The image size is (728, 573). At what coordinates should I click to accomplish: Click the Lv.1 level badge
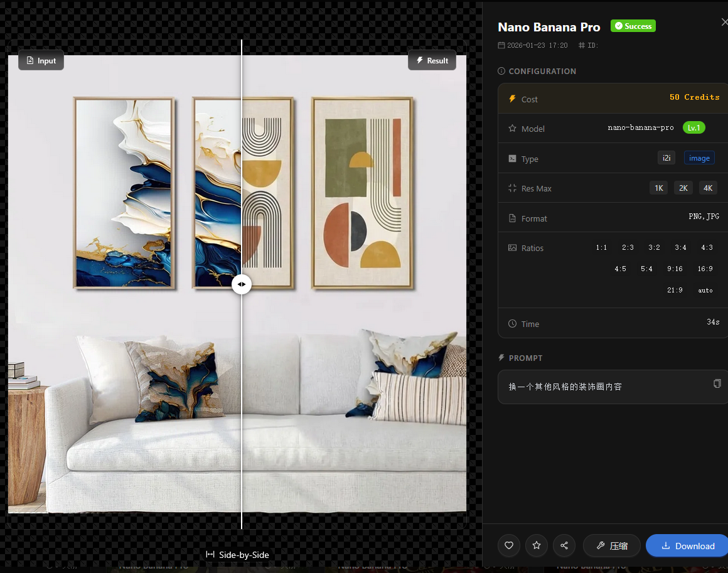[x=693, y=127]
